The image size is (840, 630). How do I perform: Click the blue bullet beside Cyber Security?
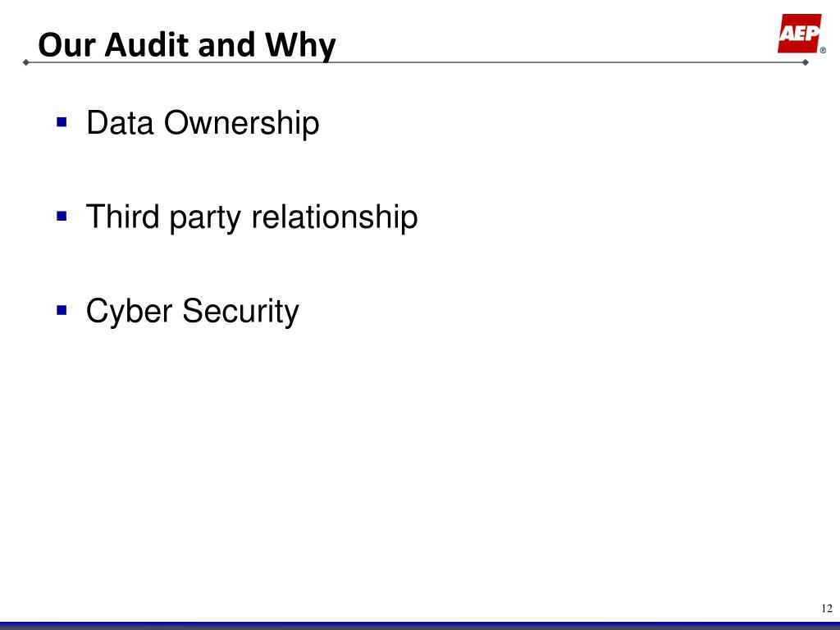click(x=62, y=310)
